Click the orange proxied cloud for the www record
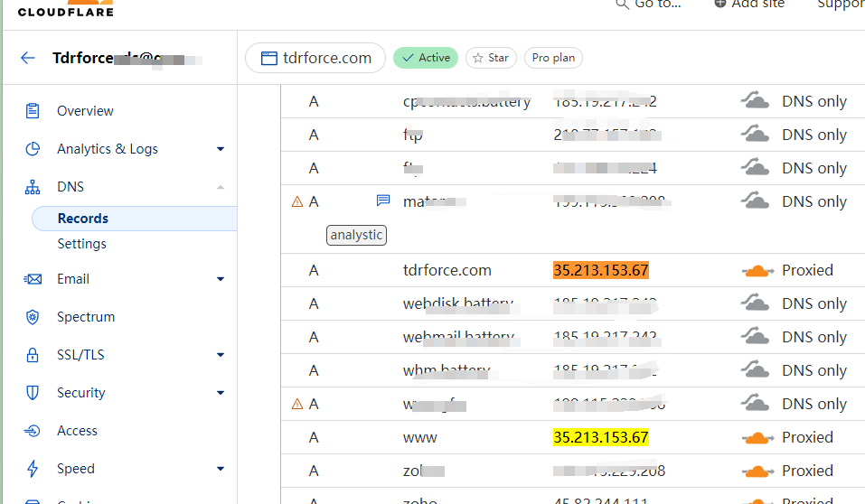865x504 pixels. point(757,437)
